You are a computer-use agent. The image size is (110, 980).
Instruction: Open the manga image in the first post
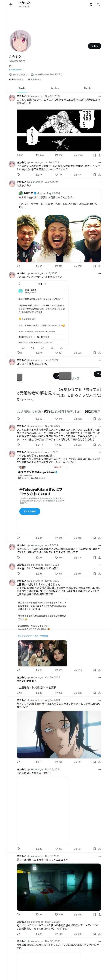click(59, 130)
